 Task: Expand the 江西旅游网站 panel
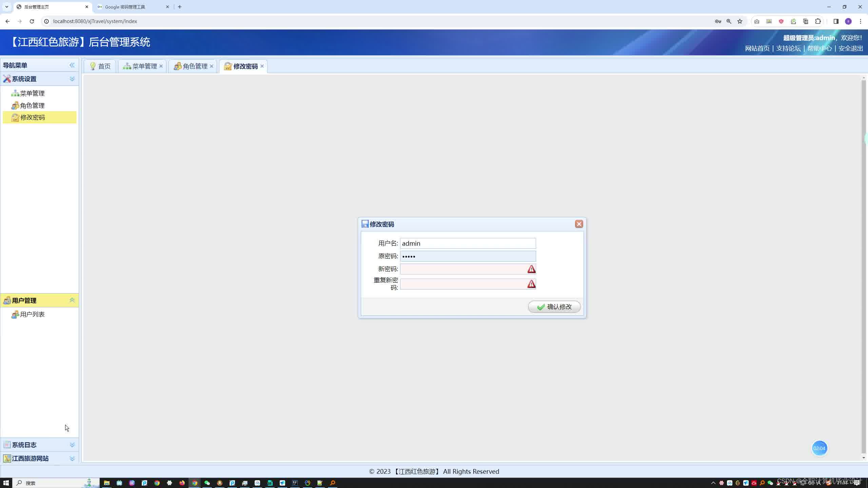click(72, 458)
